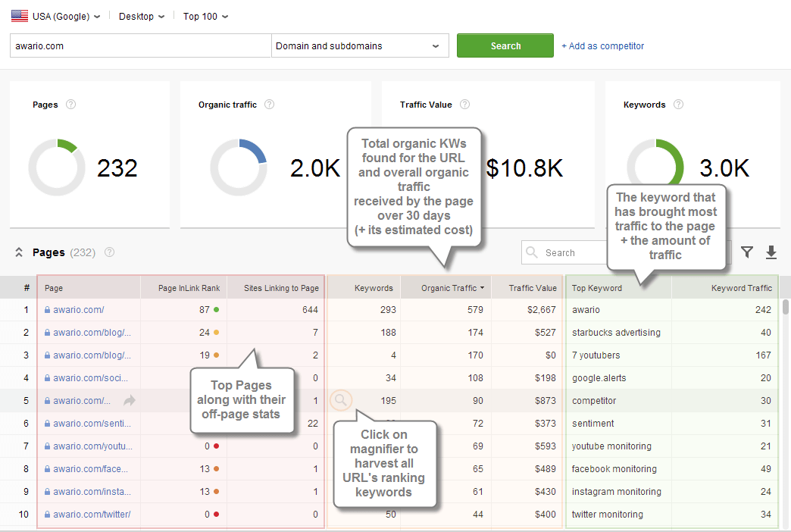Collapse the Pages panel with the double chevron
Image resolution: width=791 pixels, height=532 pixels.
pos(18,252)
